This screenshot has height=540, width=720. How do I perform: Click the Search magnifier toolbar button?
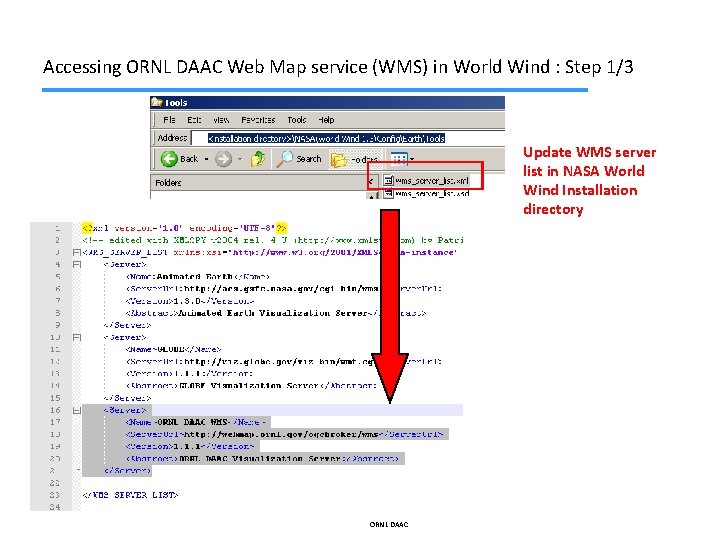tap(299, 159)
